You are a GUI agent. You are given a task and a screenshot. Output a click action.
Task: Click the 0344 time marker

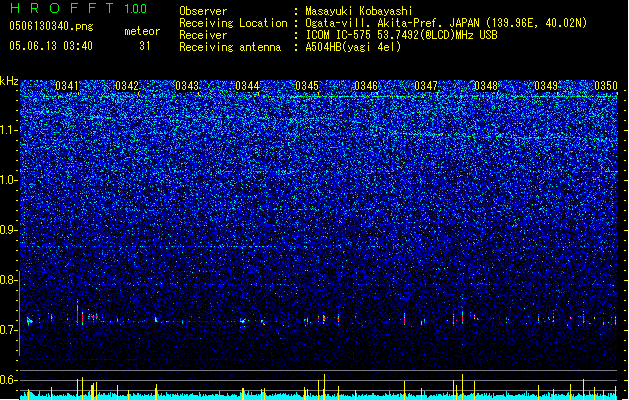tap(247, 86)
